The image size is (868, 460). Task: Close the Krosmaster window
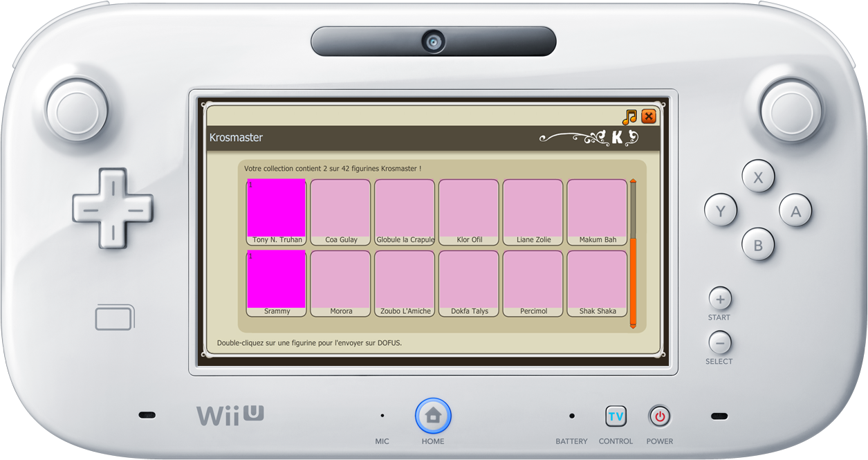(648, 117)
